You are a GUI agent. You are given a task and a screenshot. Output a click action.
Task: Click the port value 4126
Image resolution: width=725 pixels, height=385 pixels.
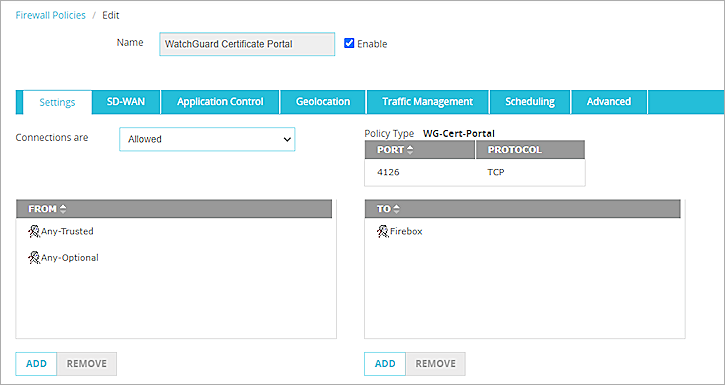[388, 172]
